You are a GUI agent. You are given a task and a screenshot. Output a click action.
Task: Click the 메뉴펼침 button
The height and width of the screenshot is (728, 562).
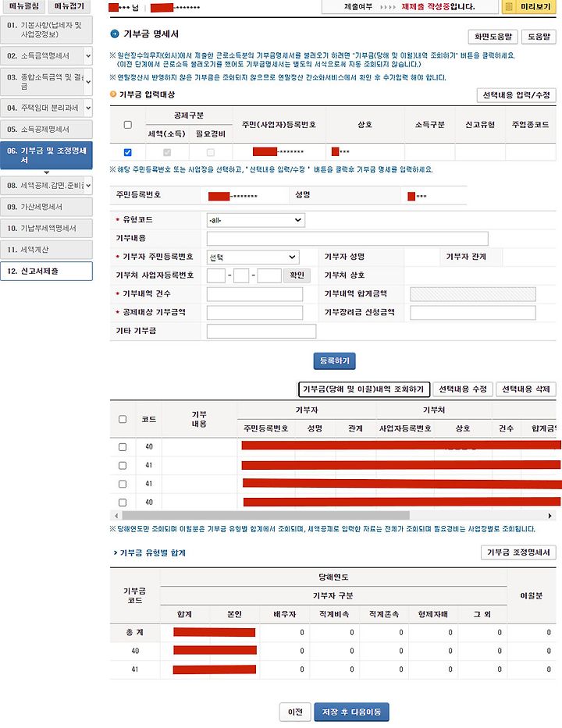coord(23,6)
